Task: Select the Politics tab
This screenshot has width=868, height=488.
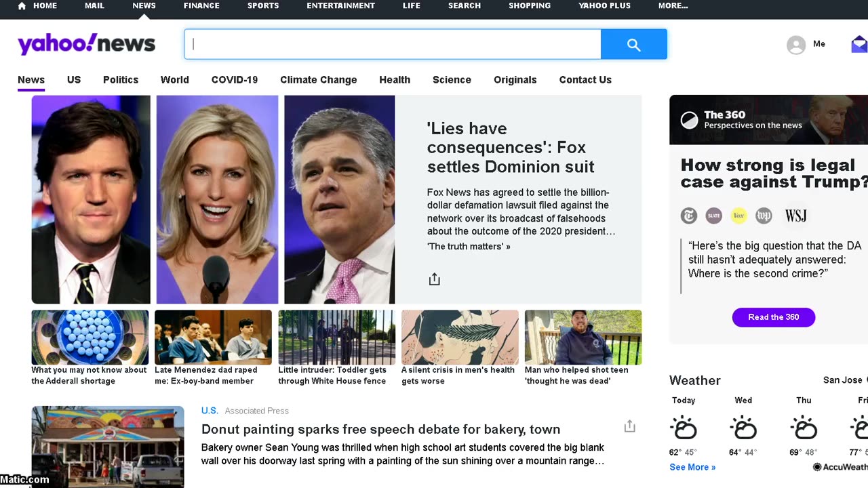Action: pos(121,79)
